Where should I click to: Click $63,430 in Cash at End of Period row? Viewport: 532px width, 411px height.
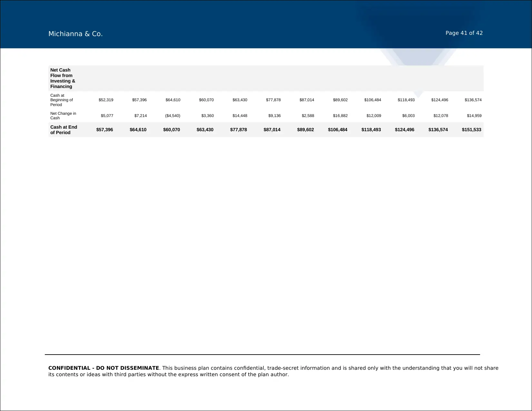(205, 130)
